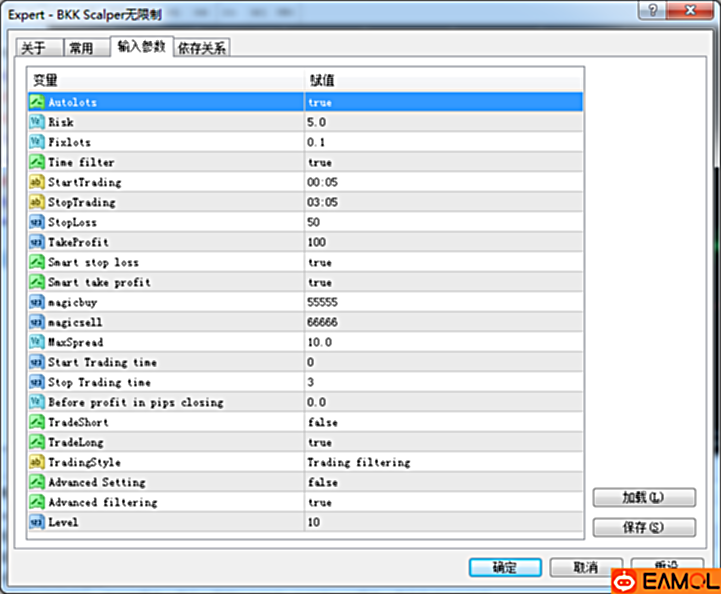Click the icon beside TakeProfit

(37, 242)
